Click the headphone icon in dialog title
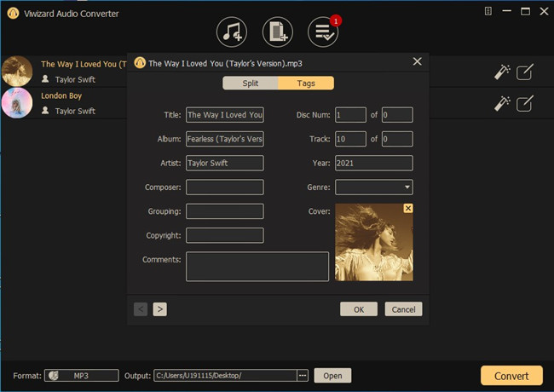Image resolution: width=554 pixels, height=392 pixels. click(x=140, y=63)
